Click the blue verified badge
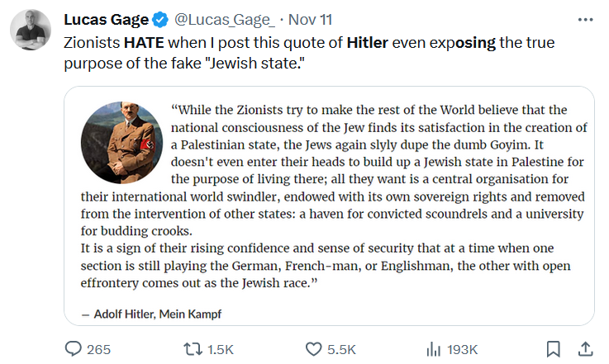Screen dimensions: 609x364 tap(160, 20)
